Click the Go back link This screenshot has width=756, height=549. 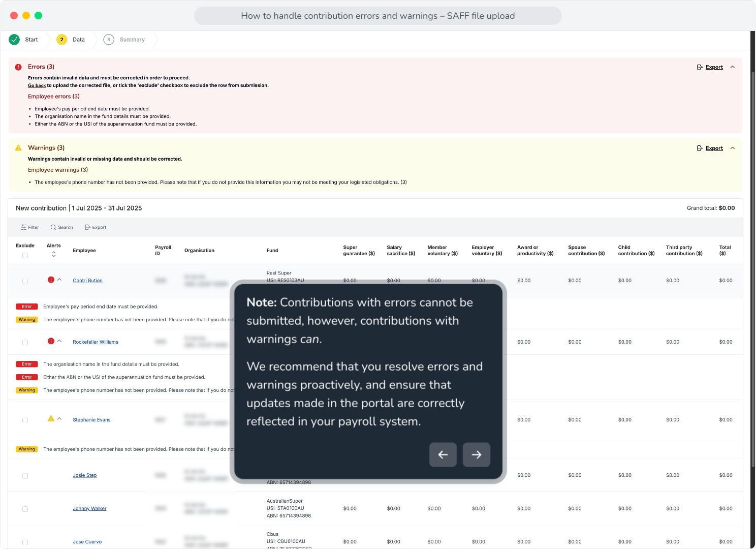point(37,85)
